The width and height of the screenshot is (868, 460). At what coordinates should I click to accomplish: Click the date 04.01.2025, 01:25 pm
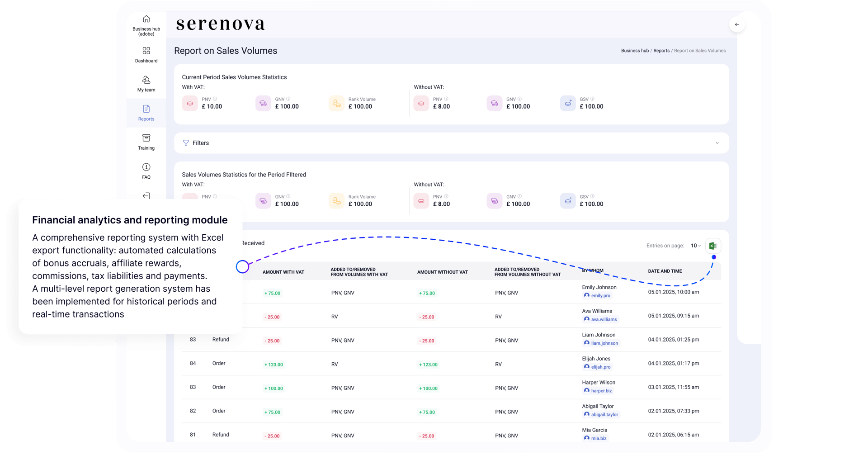coord(674,340)
